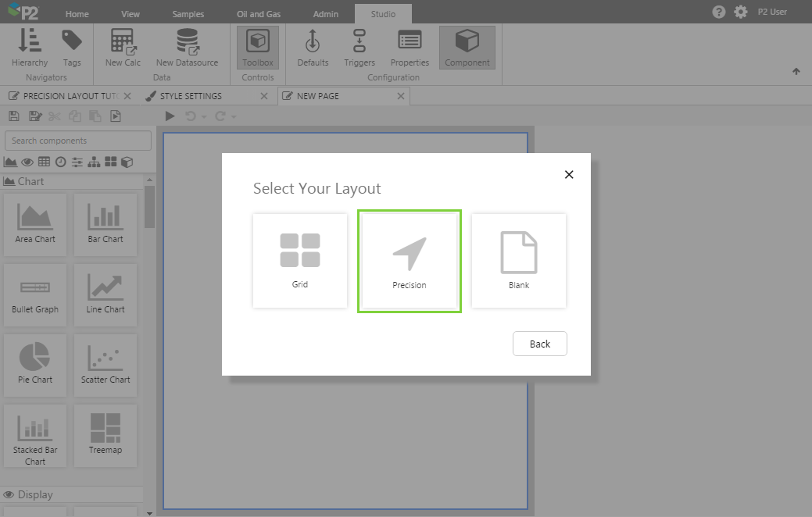This screenshot has height=517, width=812.
Task: Toggle the Component configuration button
Action: [467, 48]
